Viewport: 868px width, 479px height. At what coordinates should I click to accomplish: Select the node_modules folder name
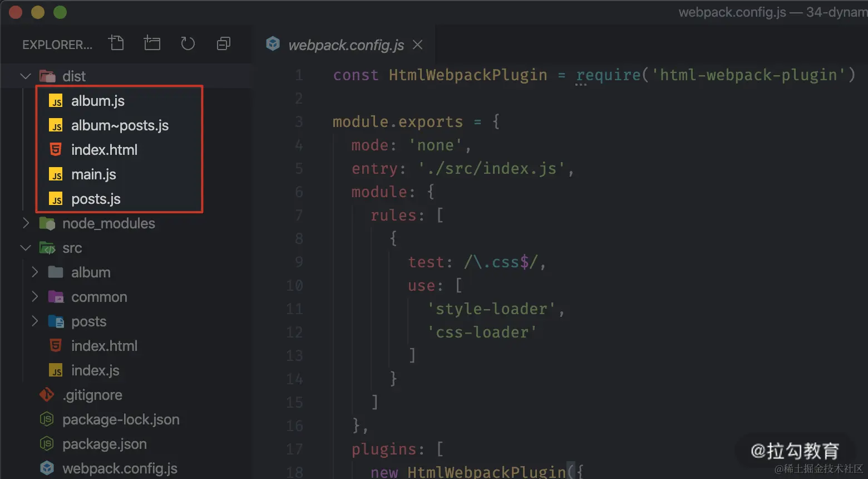coord(108,223)
